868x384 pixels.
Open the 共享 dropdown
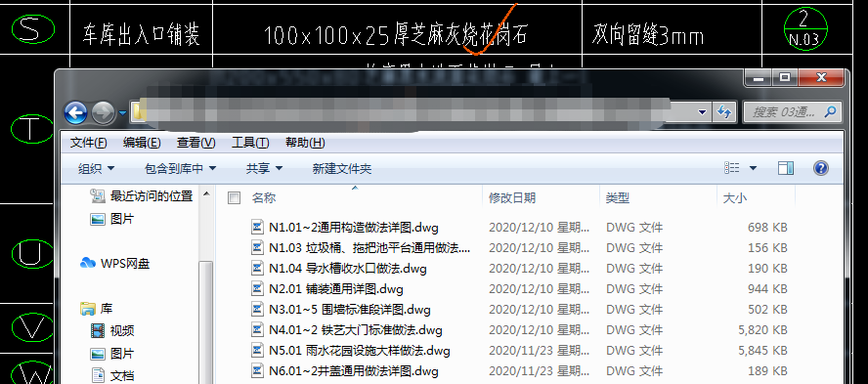(x=264, y=169)
